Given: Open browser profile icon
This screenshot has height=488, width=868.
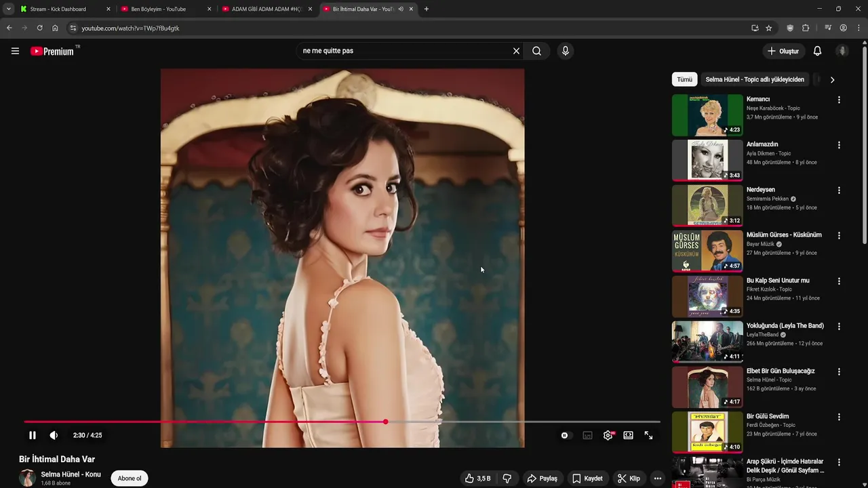Looking at the screenshot, I should (843, 28).
